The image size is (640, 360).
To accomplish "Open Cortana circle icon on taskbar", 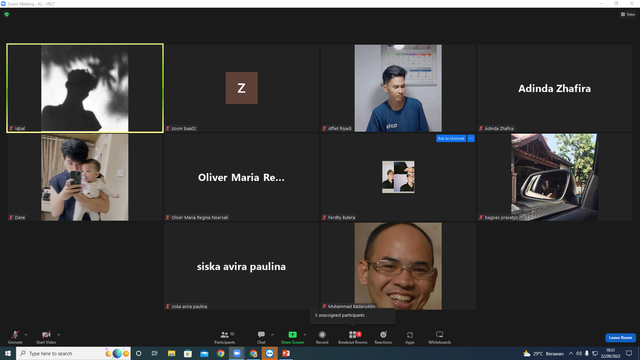I will (x=139, y=353).
